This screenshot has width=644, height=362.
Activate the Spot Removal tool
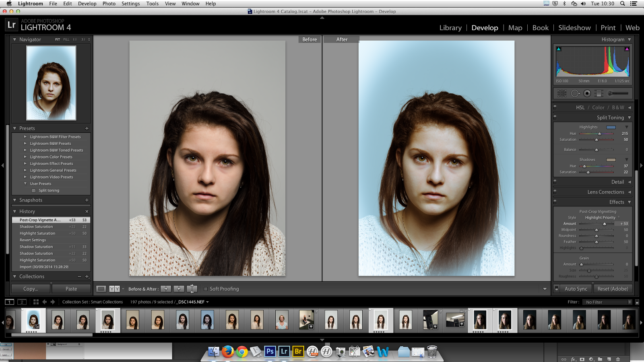tap(575, 93)
